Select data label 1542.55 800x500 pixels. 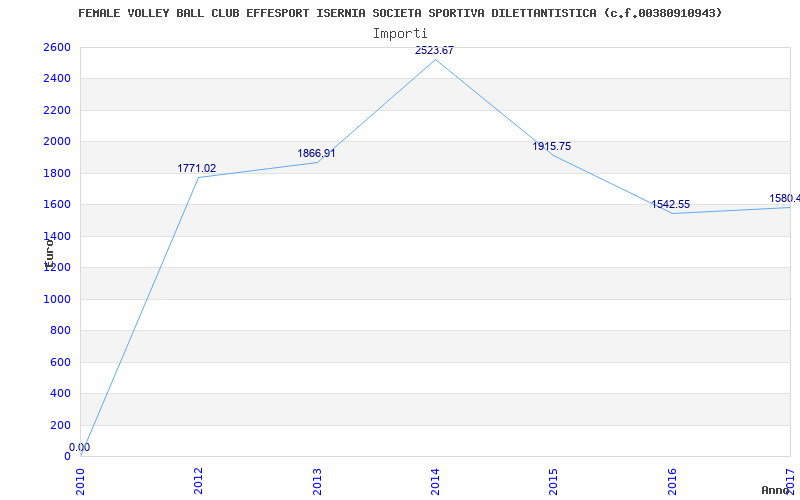(670, 205)
